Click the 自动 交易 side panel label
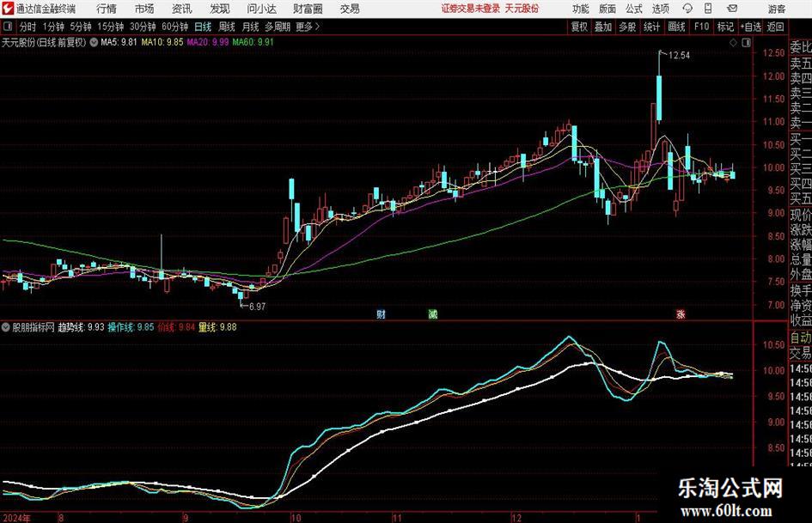Image resolution: width=812 pixels, height=523 pixels. [800, 345]
